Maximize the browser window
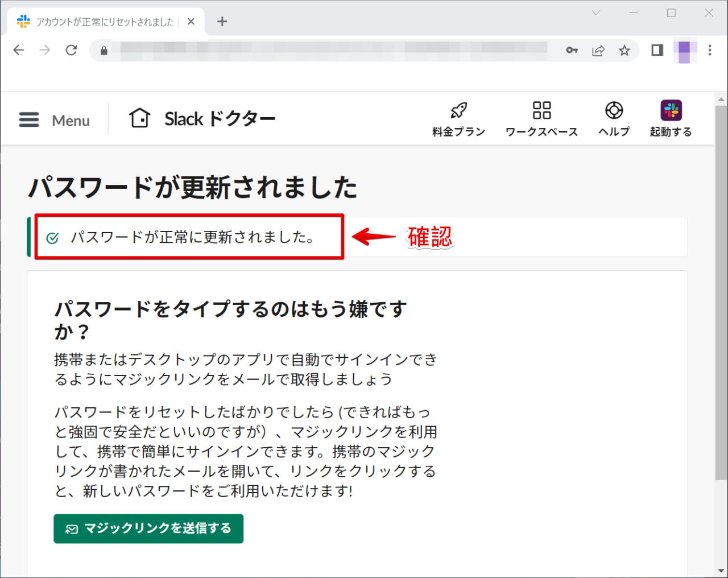 click(671, 13)
